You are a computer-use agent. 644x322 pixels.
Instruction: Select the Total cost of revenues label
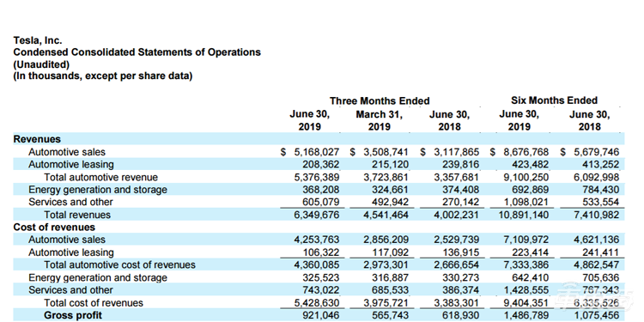(x=94, y=303)
